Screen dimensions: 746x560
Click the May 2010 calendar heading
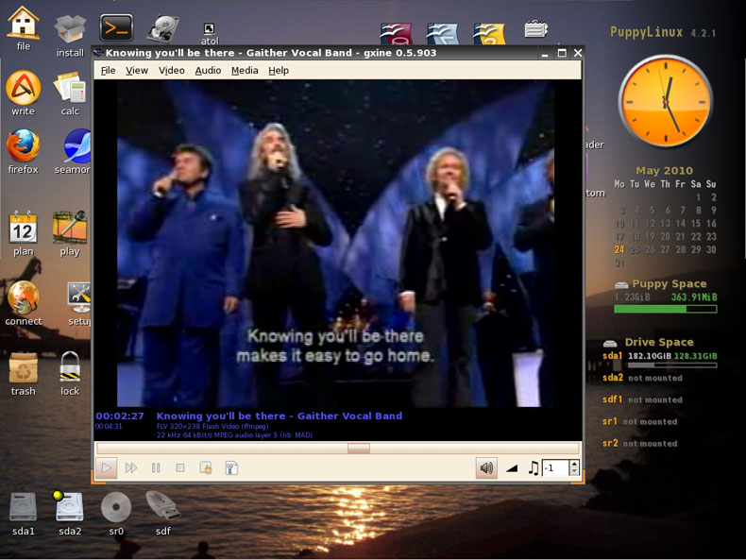click(664, 170)
